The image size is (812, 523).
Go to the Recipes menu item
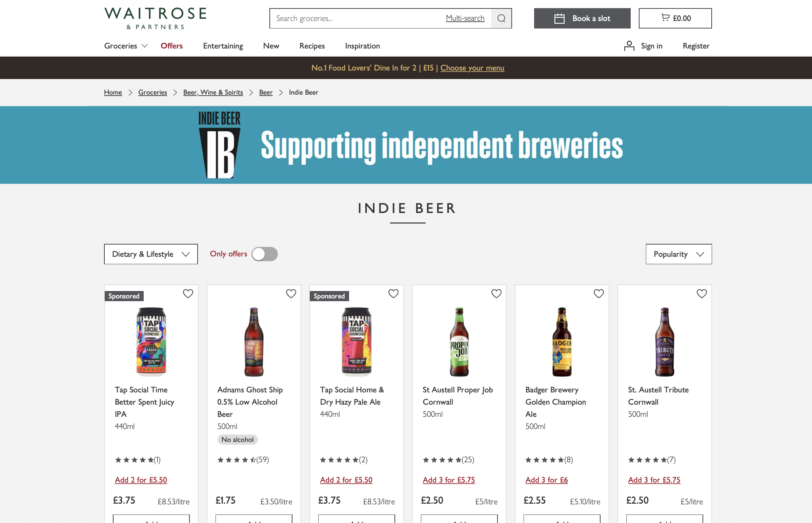312,46
